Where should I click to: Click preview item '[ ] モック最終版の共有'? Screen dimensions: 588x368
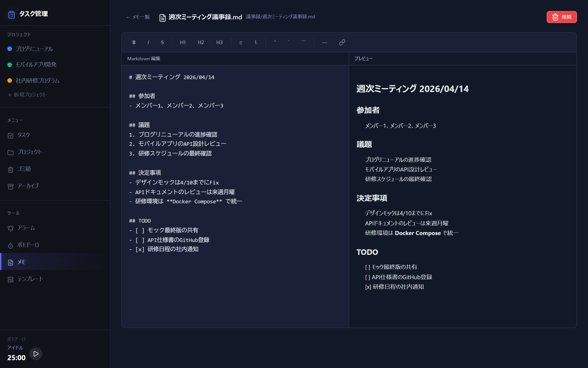point(391,267)
